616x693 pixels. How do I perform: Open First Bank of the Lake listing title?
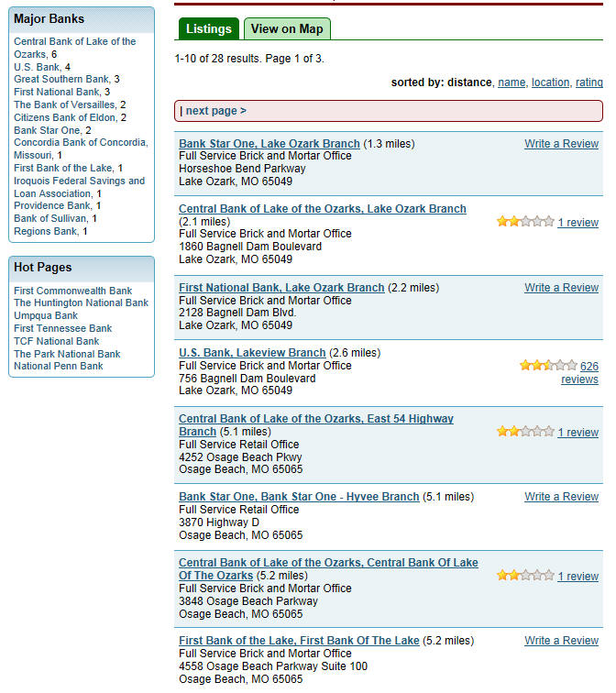pyautogui.click(x=299, y=641)
